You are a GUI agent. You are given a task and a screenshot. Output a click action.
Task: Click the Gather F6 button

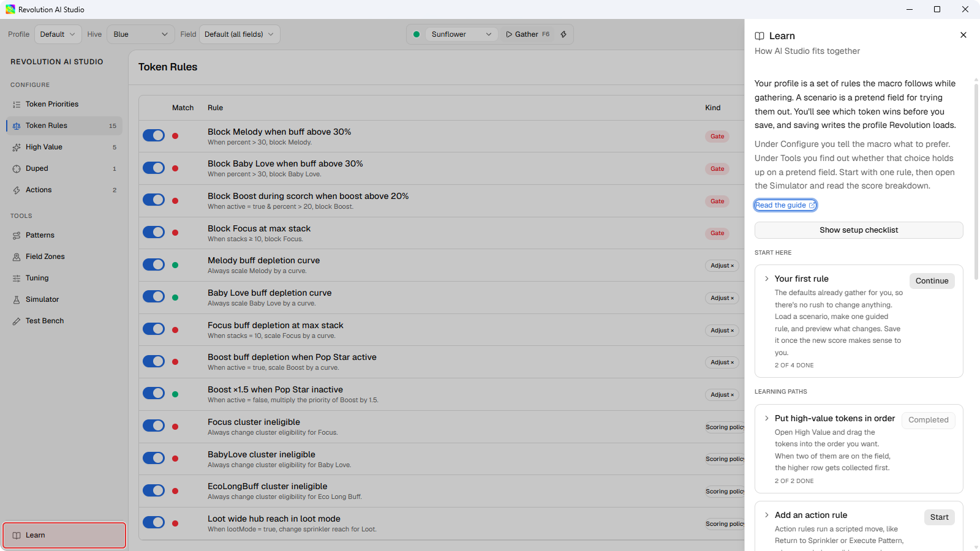point(527,34)
